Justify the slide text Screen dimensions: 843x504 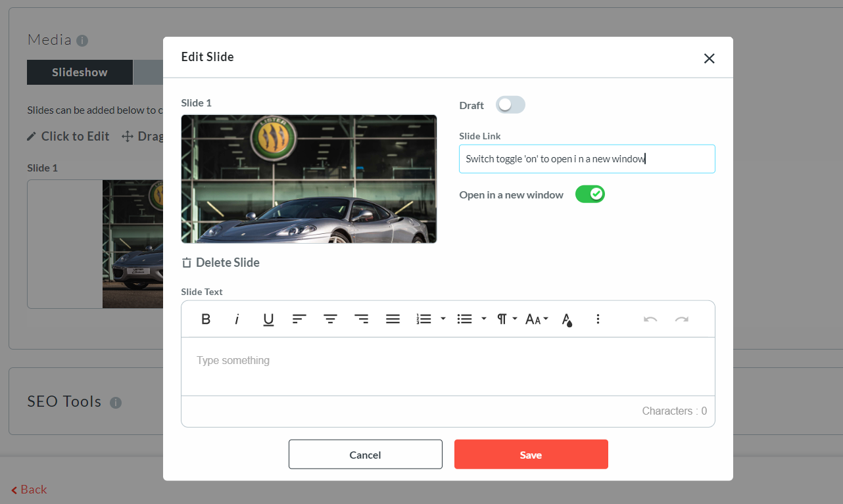pyautogui.click(x=393, y=319)
